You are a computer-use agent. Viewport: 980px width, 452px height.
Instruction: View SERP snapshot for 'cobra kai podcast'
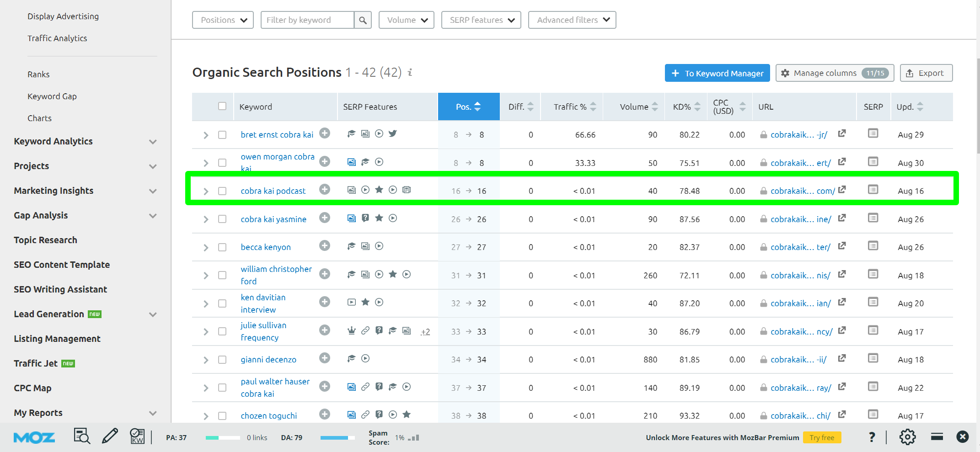click(873, 190)
